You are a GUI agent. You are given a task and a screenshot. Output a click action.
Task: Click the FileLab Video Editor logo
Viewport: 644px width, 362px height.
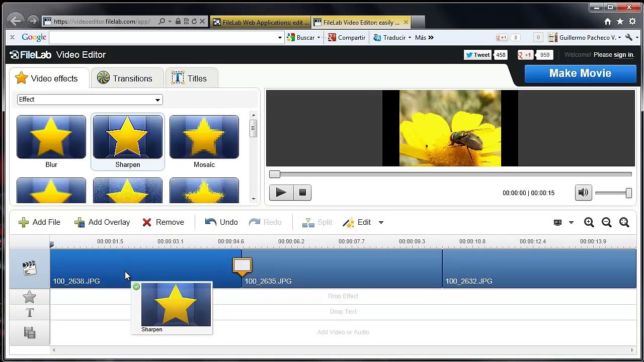click(x=58, y=55)
